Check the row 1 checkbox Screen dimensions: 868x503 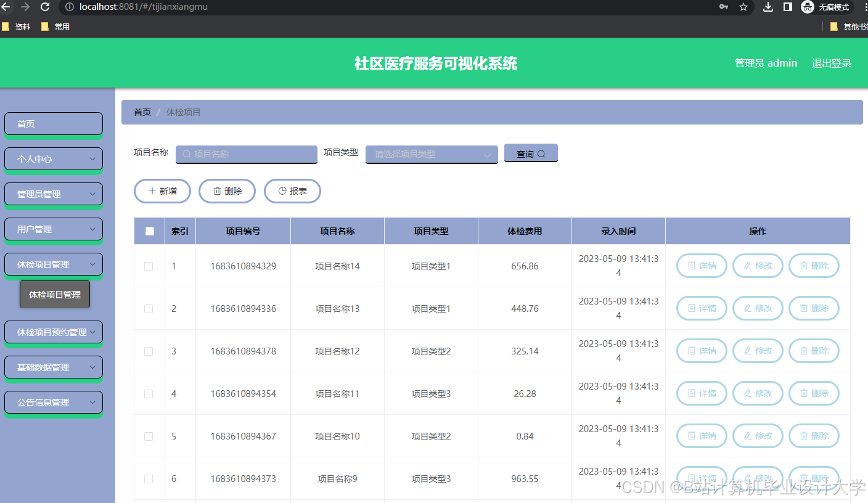[149, 266]
